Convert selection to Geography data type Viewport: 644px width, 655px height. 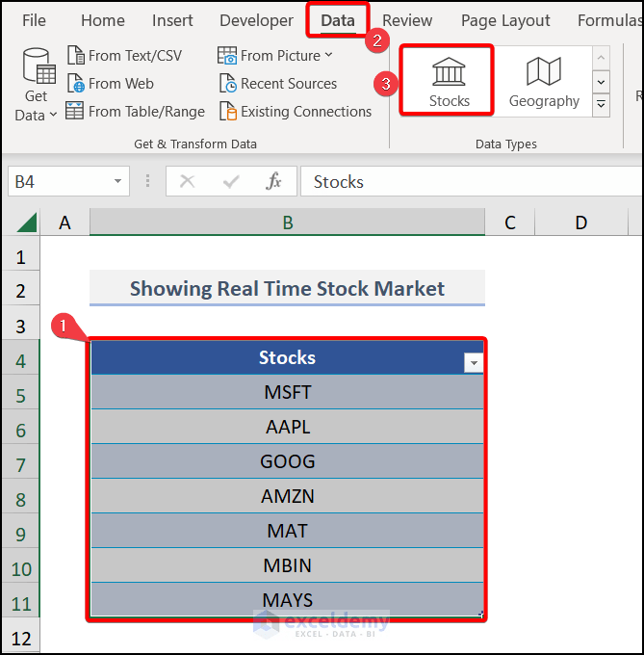pos(544,81)
